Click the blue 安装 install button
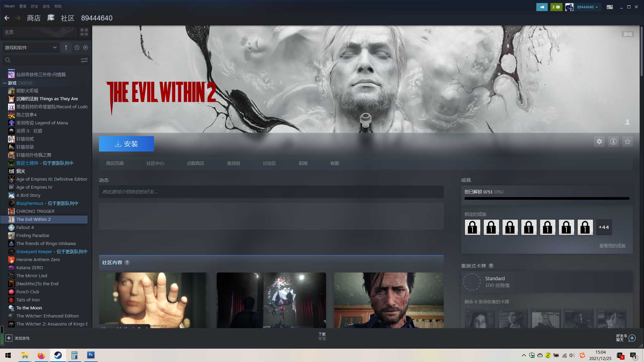The height and width of the screenshot is (362, 644). [x=126, y=144]
